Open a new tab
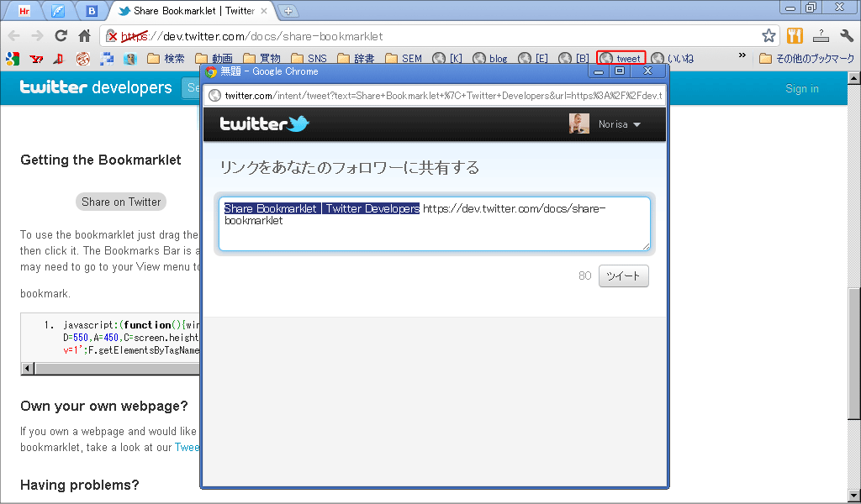Image resolution: width=861 pixels, height=504 pixels. (288, 11)
